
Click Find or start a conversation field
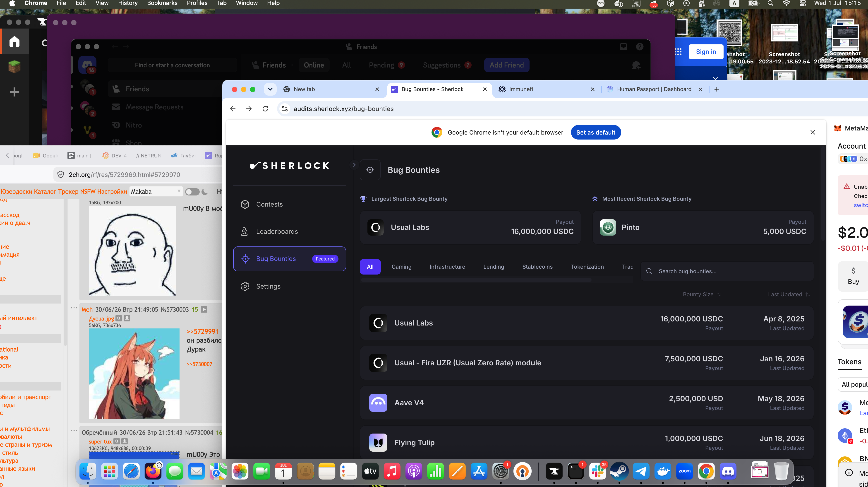[172, 65]
